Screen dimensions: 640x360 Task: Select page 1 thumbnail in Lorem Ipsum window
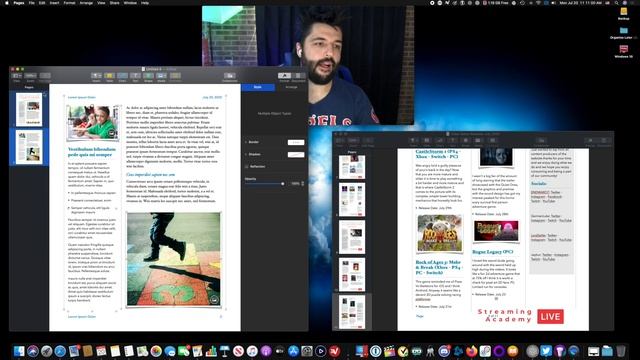29,109
